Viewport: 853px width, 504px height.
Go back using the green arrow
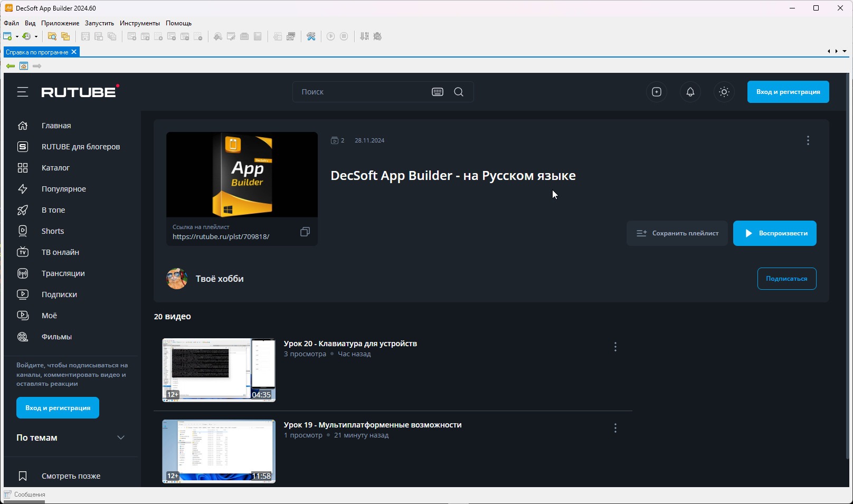pyautogui.click(x=10, y=66)
